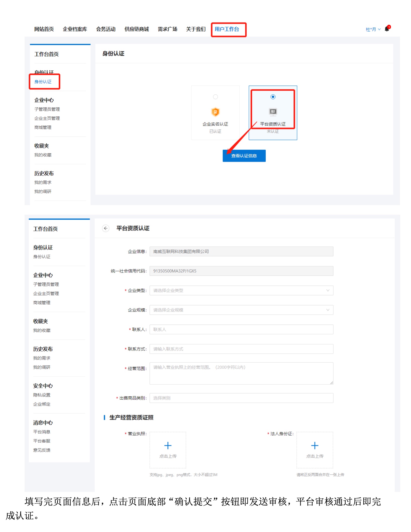Open 商城管理 in the upper sidebar
411x532 pixels.
pyautogui.click(x=43, y=127)
